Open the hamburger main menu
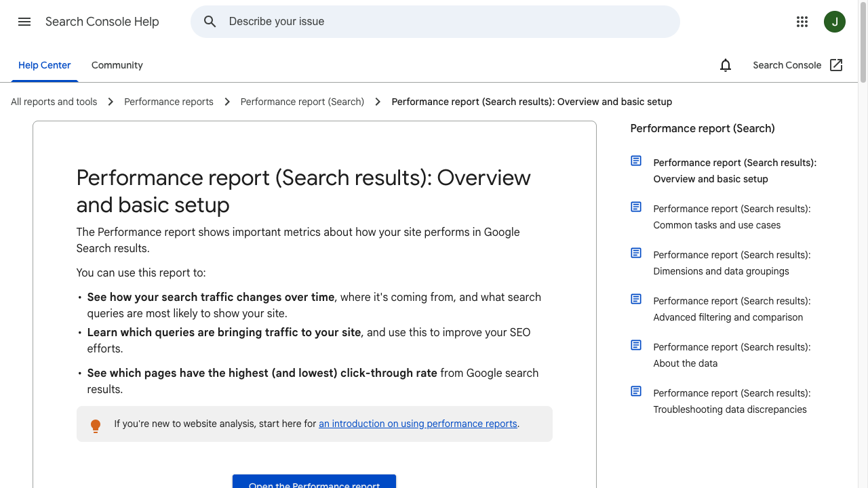Viewport: 868px width, 488px height. coord(24,22)
